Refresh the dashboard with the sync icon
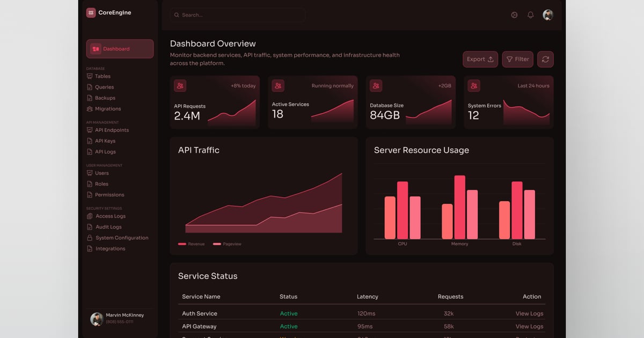The width and height of the screenshot is (644, 338). pos(545,59)
